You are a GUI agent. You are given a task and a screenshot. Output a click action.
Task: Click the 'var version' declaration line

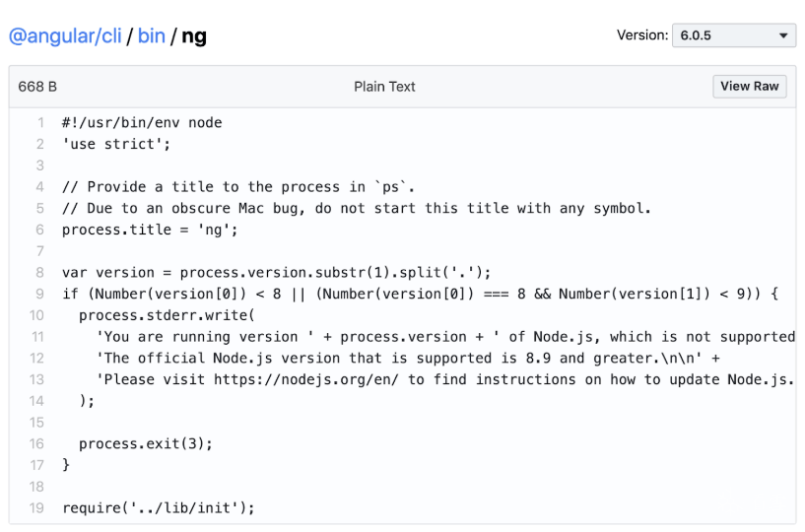[276, 272]
